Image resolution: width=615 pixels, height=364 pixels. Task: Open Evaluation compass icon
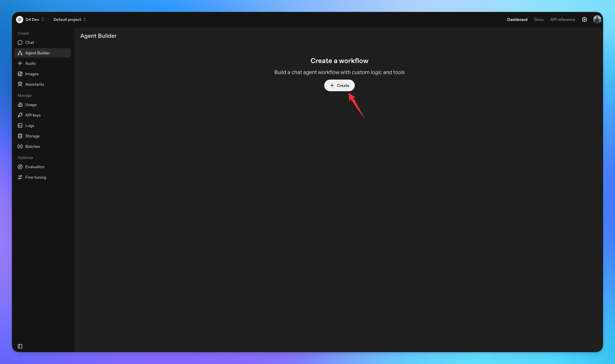20,167
